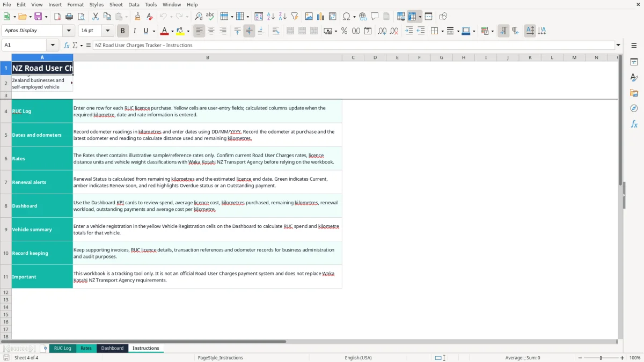Click the Merge and Center Cells icon

(x=290, y=31)
